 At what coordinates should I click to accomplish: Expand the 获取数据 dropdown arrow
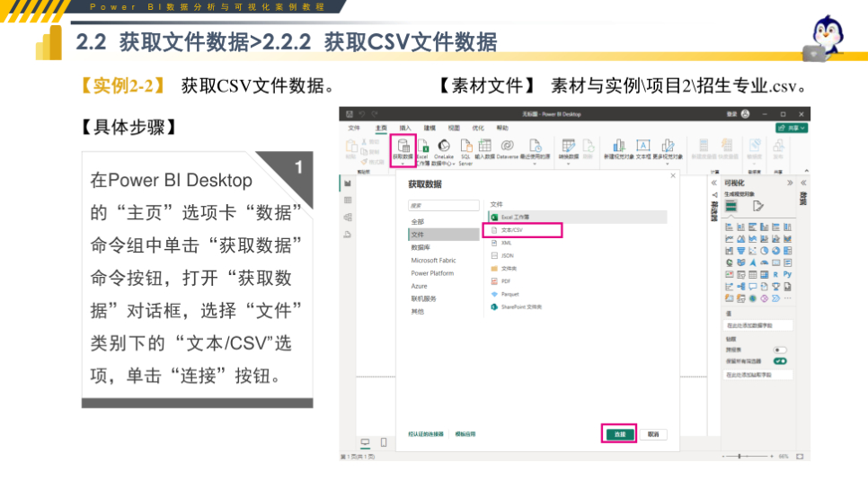click(403, 164)
